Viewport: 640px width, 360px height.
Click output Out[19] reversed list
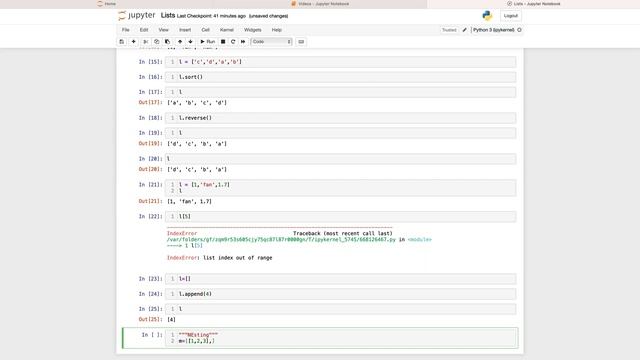(197, 144)
